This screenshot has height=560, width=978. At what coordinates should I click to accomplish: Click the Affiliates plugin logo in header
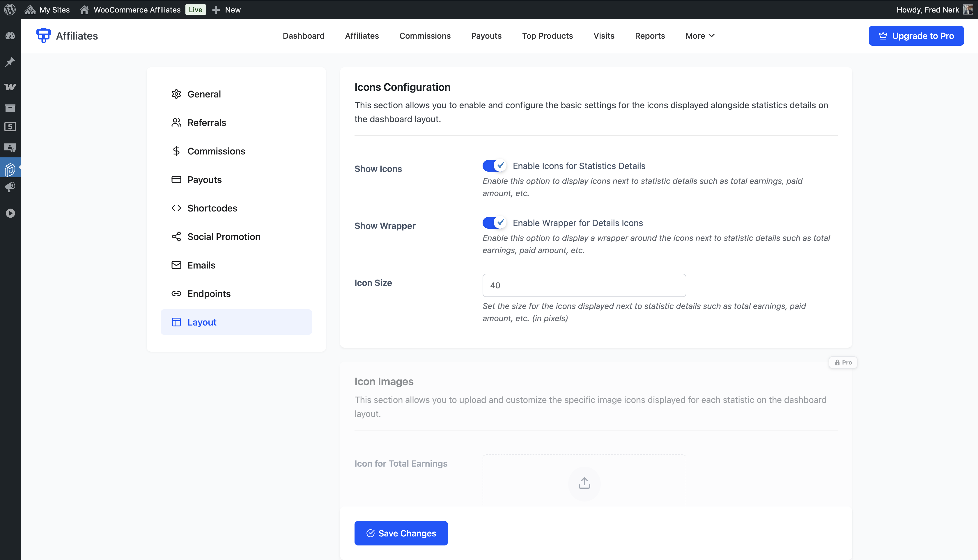pyautogui.click(x=43, y=35)
